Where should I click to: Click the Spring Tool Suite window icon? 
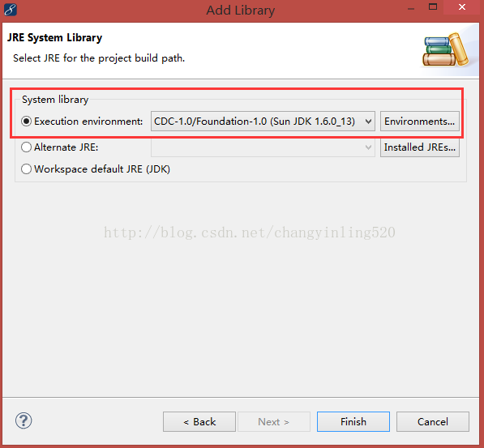(x=11, y=10)
